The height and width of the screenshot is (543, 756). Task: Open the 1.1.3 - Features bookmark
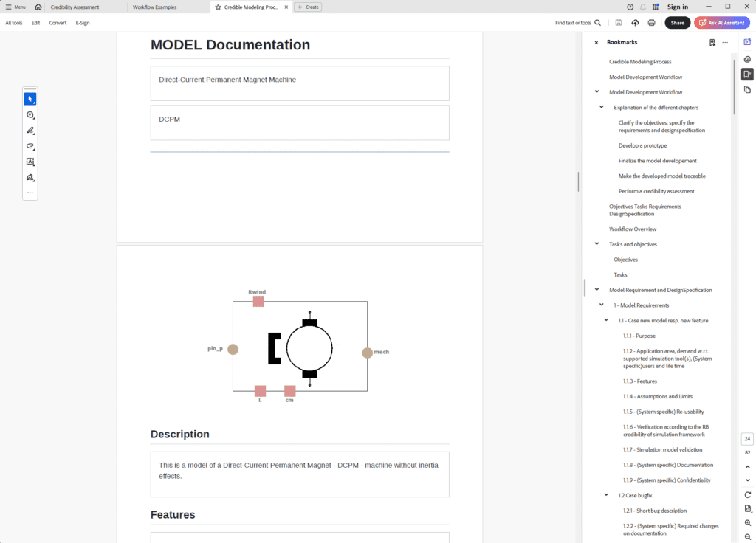click(x=640, y=381)
